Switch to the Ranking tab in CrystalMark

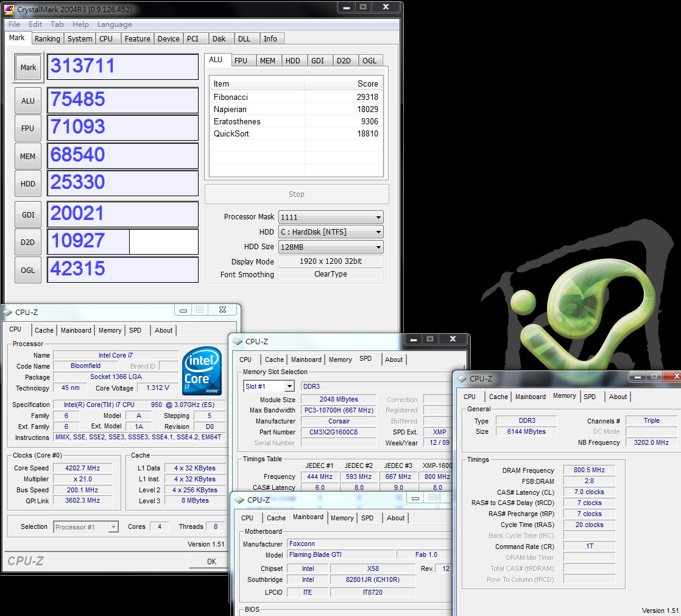pyautogui.click(x=48, y=38)
